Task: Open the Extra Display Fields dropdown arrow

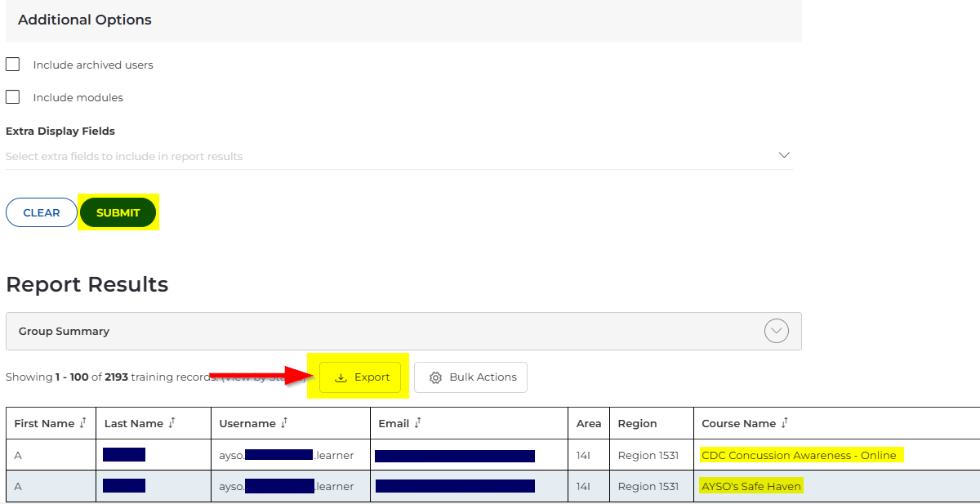Action: (784, 155)
